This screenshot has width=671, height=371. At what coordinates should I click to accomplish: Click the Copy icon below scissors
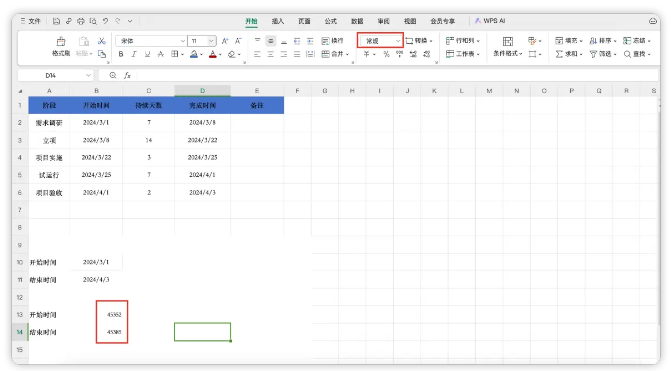point(101,54)
